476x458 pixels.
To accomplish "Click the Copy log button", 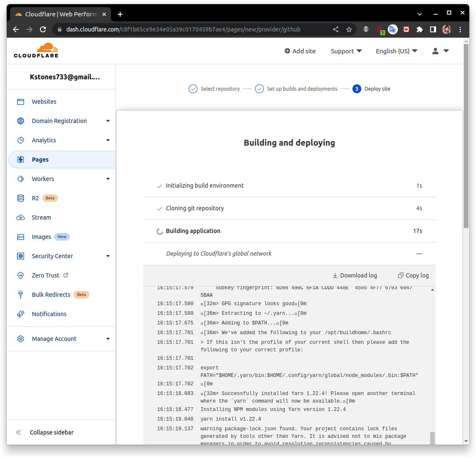I will point(413,275).
